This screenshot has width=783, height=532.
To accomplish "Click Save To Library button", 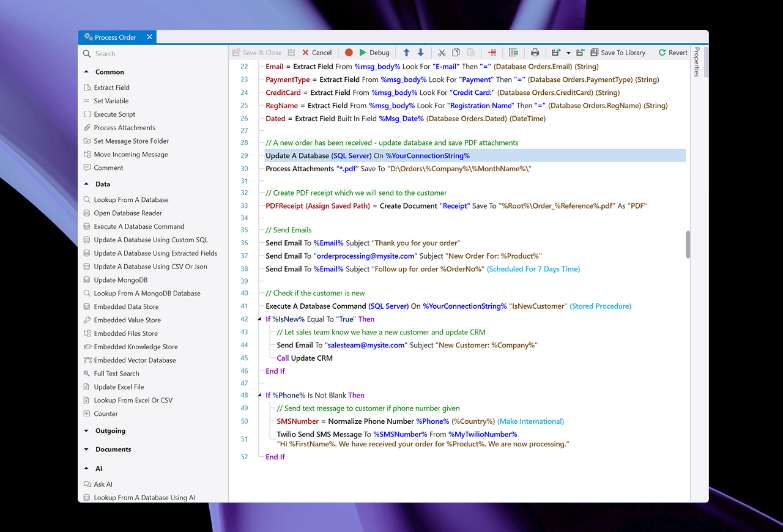I will (617, 53).
